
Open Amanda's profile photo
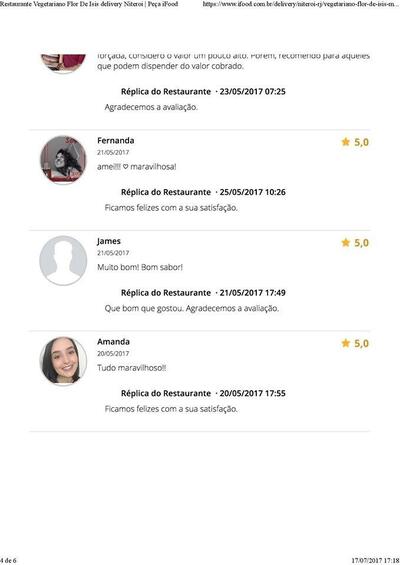(63, 361)
